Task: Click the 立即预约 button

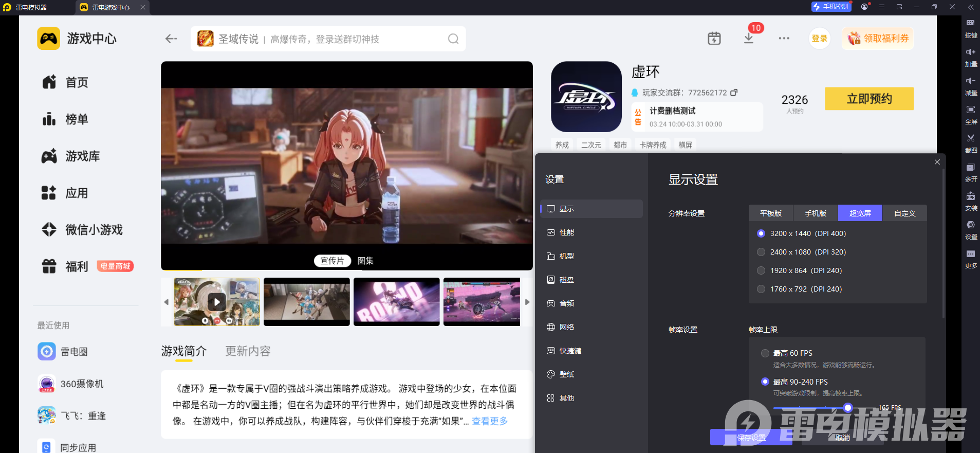Action: 869,99
